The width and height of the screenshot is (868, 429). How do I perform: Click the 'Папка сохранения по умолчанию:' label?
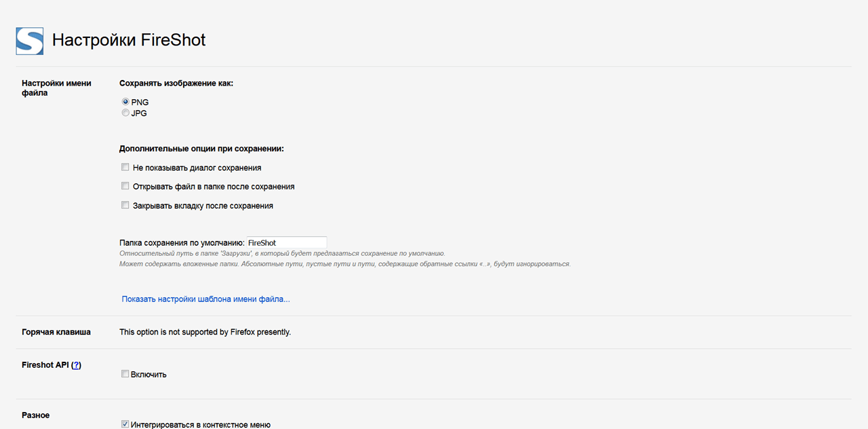[182, 242]
